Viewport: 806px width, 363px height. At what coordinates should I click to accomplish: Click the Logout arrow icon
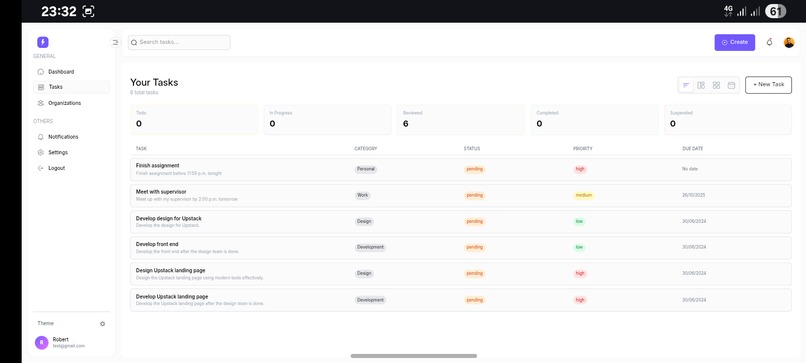41,168
